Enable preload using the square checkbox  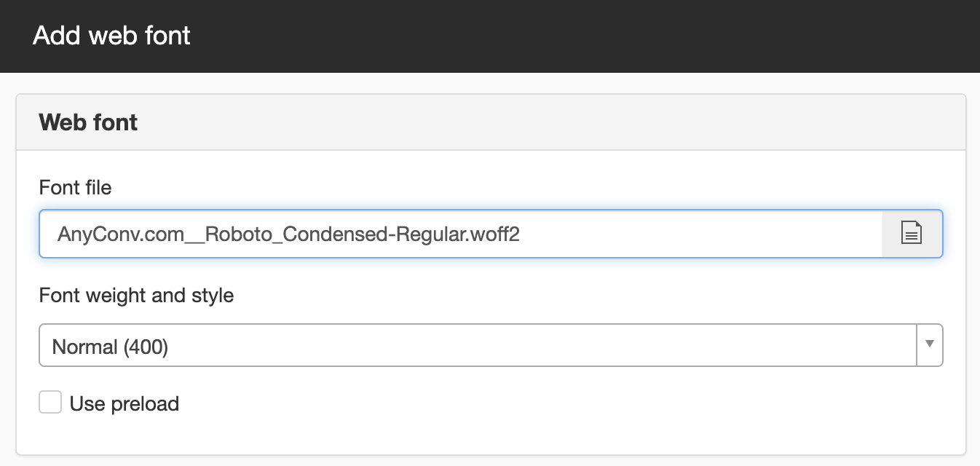coord(50,402)
